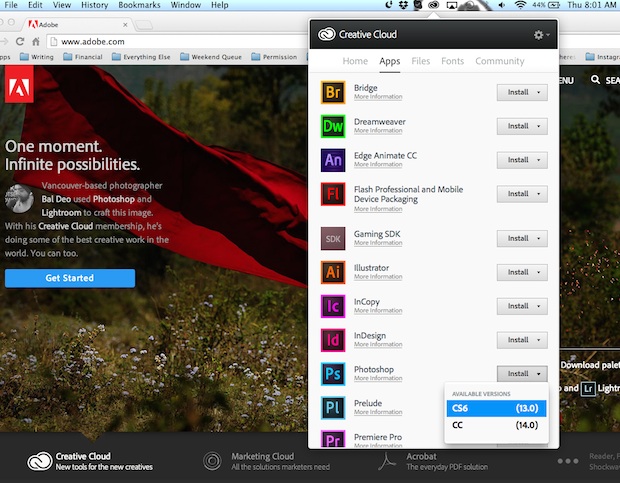Viewport: 620px width, 483px height.
Task: Select CC (14.0) Photoshop version
Action: [496, 425]
